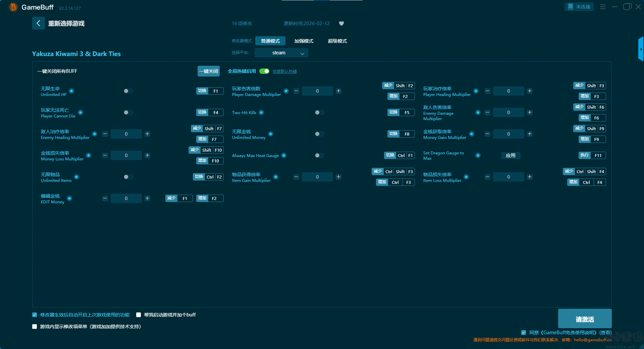Click the EDIT Money value field
The height and width of the screenshot is (349, 644).
[126, 198]
